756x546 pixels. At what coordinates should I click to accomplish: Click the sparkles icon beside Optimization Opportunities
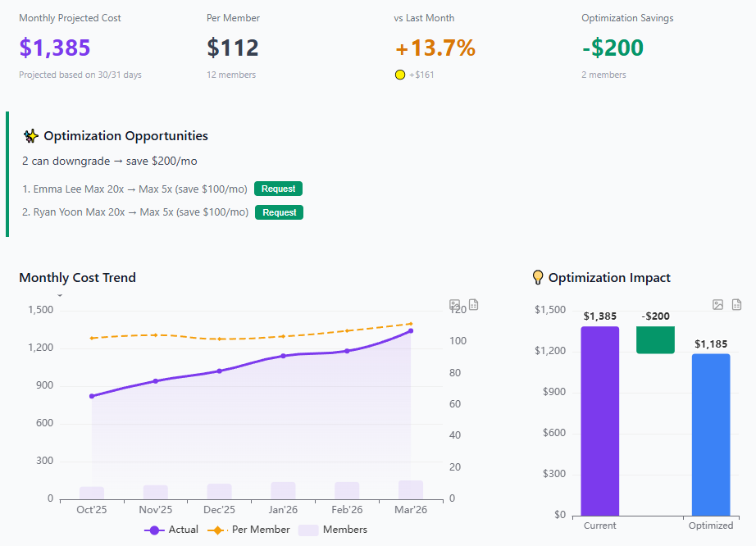[x=30, y=136]
